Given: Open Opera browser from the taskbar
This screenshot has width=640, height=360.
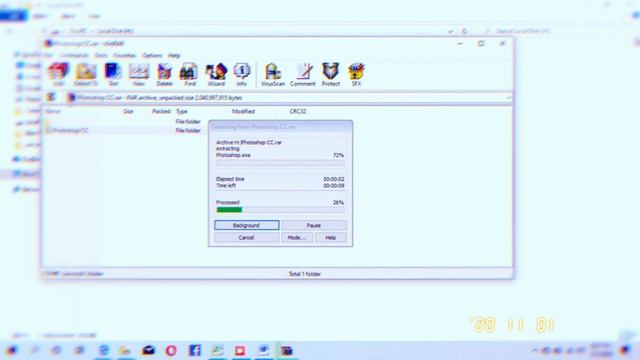Looking at the screenshot, I should point(171,350).
